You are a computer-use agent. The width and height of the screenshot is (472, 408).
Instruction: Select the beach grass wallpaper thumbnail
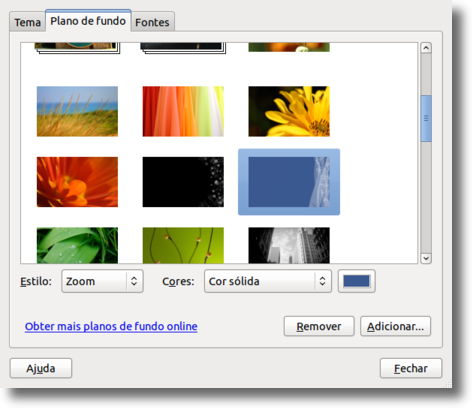pos(77,111)
